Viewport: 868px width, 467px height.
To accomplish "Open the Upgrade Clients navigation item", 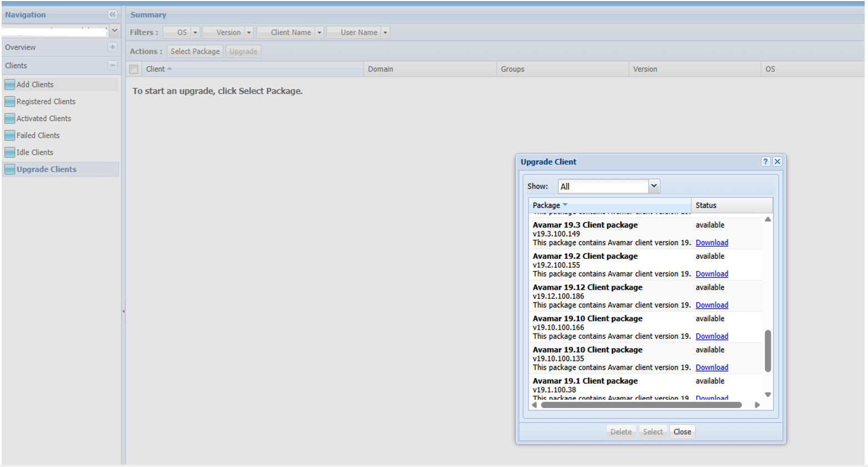I will click(46, 169).
